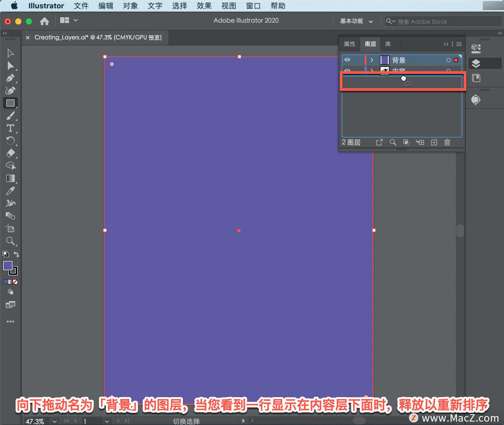Screen dimensions: 504x425
Task: Collect for export icon in Layers panel
Action: click(x=379, y=142)
